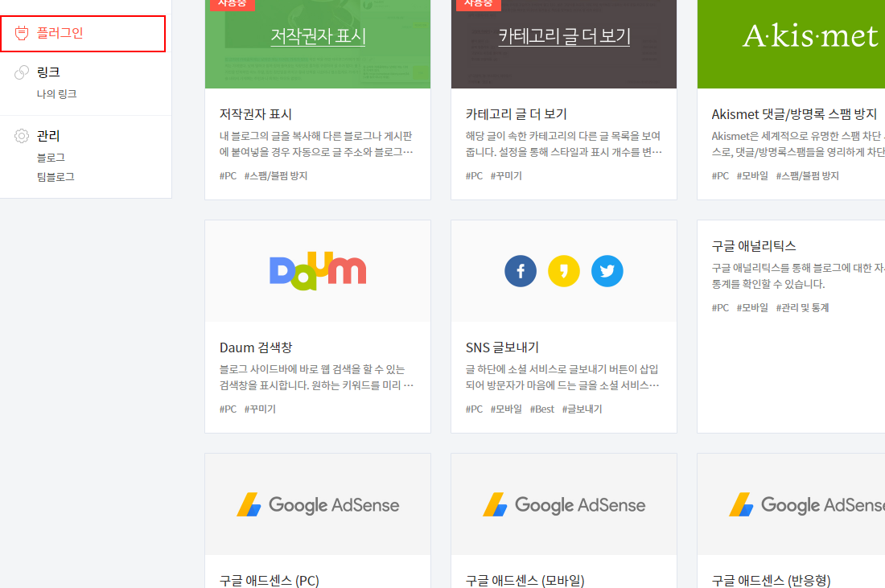Click the 구글 애드센스 (모바일) title
The width and height of the screenshot is (885, 588).
[525, 581]
